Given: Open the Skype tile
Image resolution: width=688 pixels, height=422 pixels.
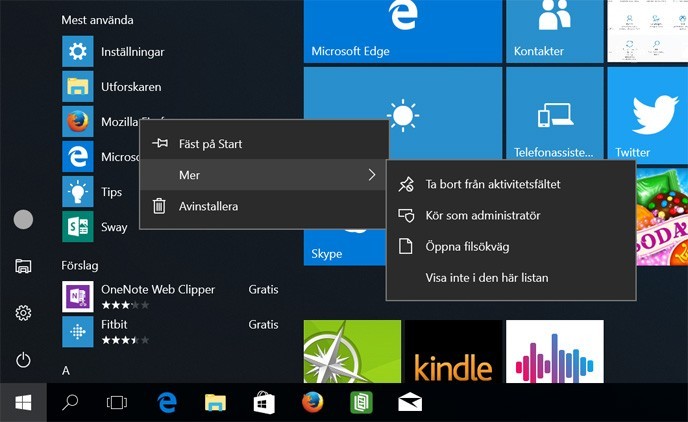Looking at the screenshot, I should coord(344,248).
